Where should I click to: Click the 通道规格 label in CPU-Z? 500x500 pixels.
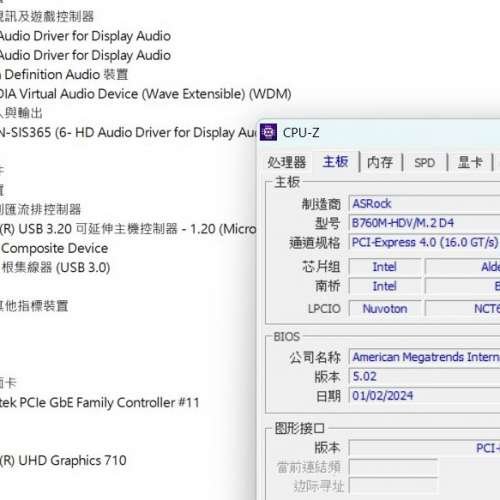(315, 242)
